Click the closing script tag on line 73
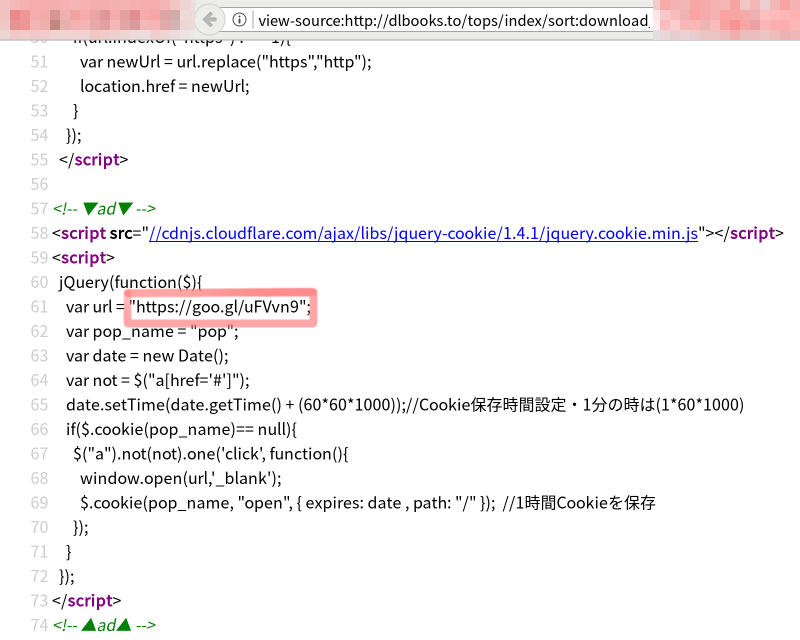800x640 pixels. (x=87, y=601)
